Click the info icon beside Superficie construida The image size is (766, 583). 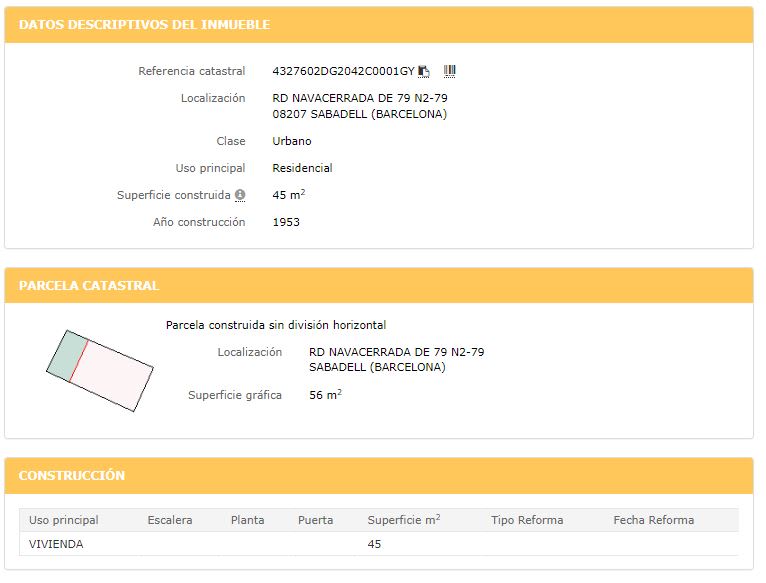click(240, 195)
